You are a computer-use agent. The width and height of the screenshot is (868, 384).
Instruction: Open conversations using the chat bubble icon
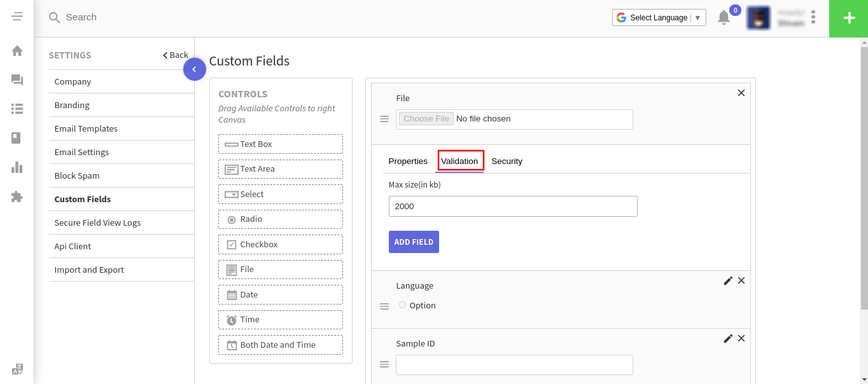point(17,80)
